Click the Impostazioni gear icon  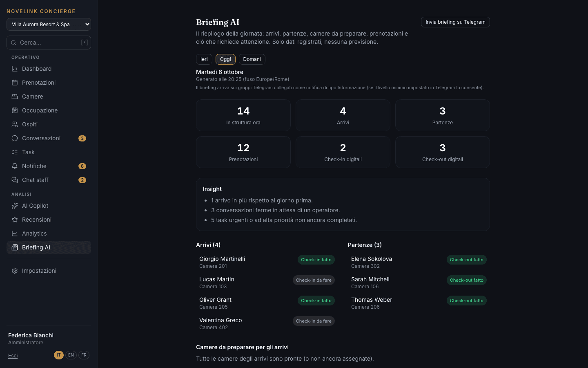tap(15, 271)
